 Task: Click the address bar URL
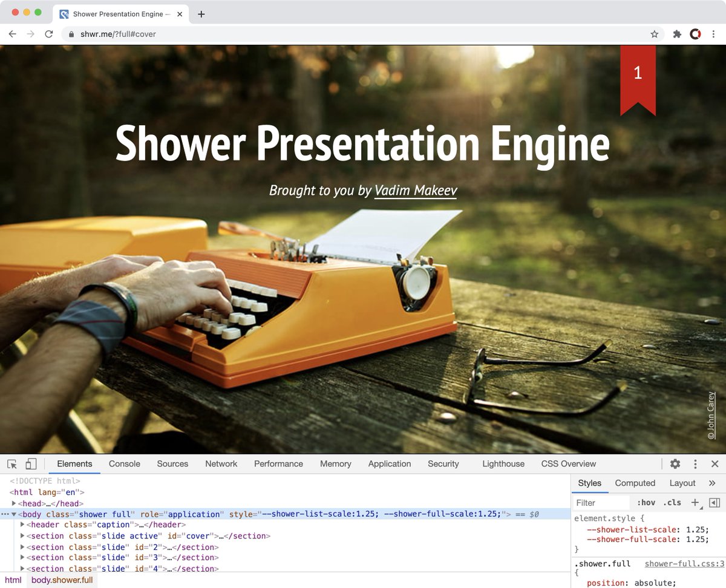coord(118,34)
